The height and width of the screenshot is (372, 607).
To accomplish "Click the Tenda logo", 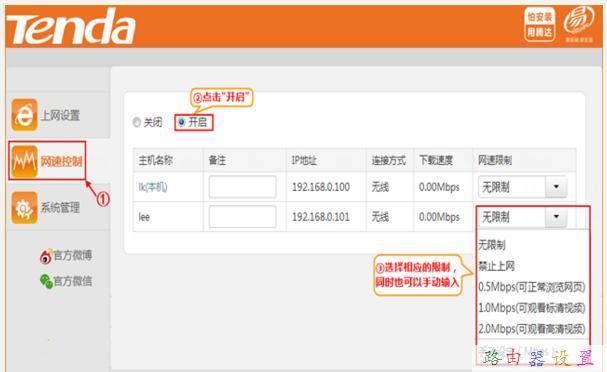I will coord(71,26).
